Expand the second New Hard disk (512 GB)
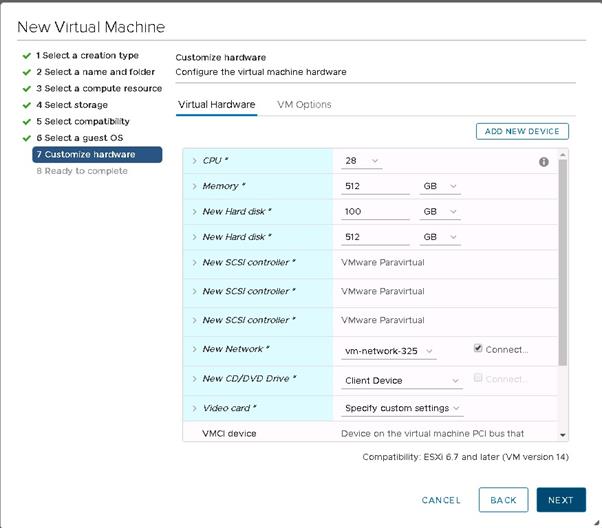Viewport: 602px width, 528px height. tap(194, 237)
